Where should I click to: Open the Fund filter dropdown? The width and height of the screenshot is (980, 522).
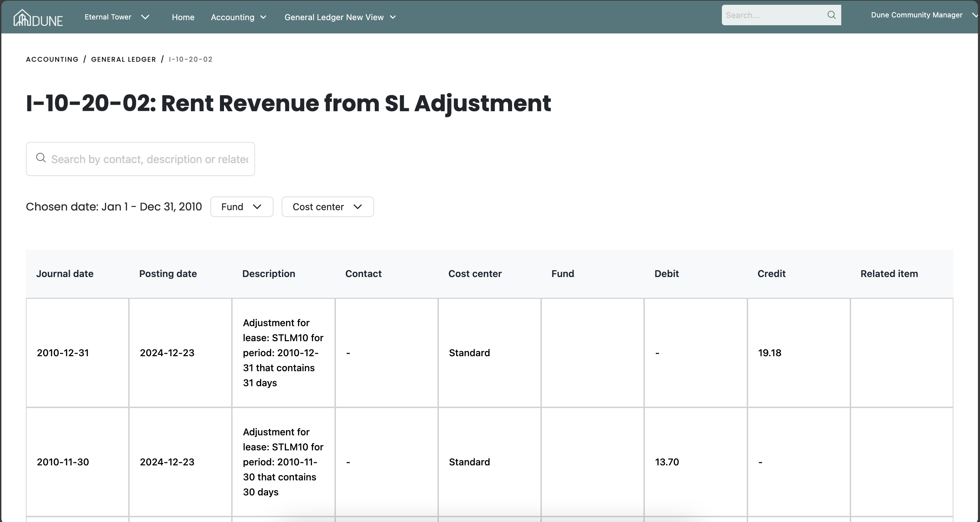click(x=241, y=207)
